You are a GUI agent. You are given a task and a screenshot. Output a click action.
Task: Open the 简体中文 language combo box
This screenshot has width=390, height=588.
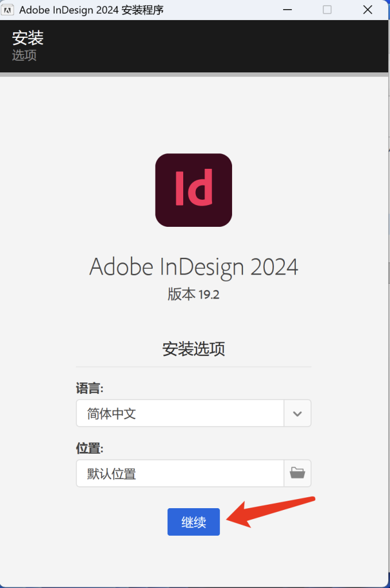click(180, 413)
